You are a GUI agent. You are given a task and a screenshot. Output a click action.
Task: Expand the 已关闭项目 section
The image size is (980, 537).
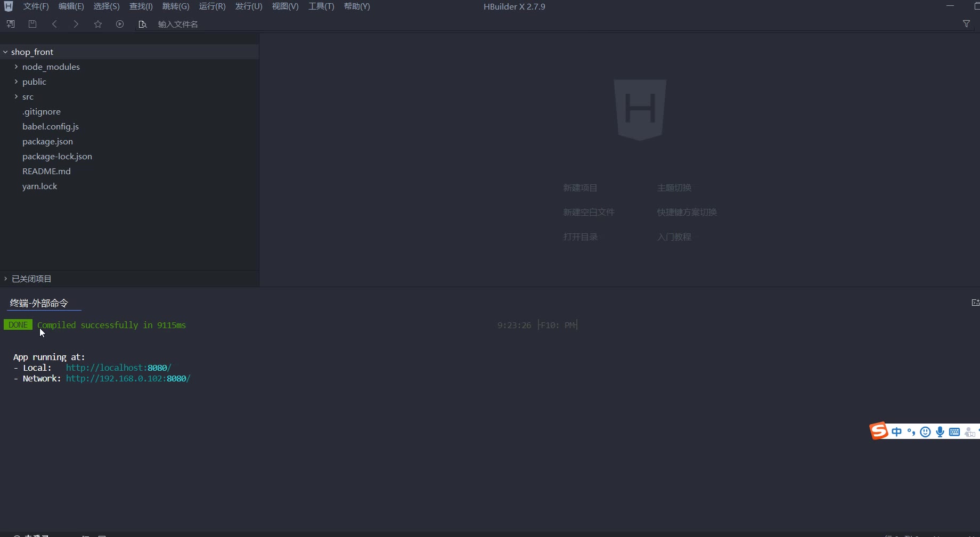tap(5, 279)
